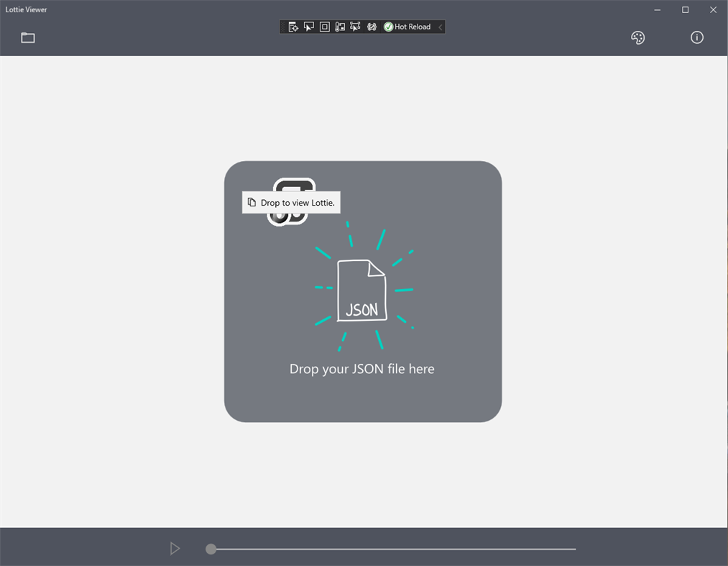Screen dimensions: 728x566
Task: Open the color palette panel
Action: click(638, 37)
